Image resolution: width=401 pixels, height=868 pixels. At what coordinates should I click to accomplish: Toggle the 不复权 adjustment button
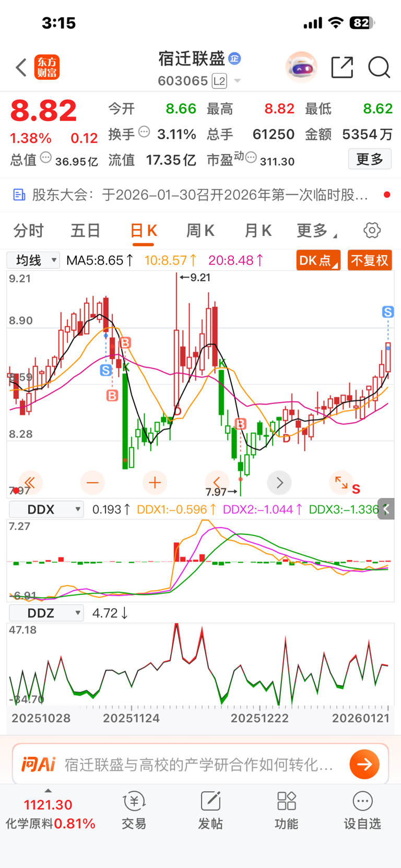(370, 260)
